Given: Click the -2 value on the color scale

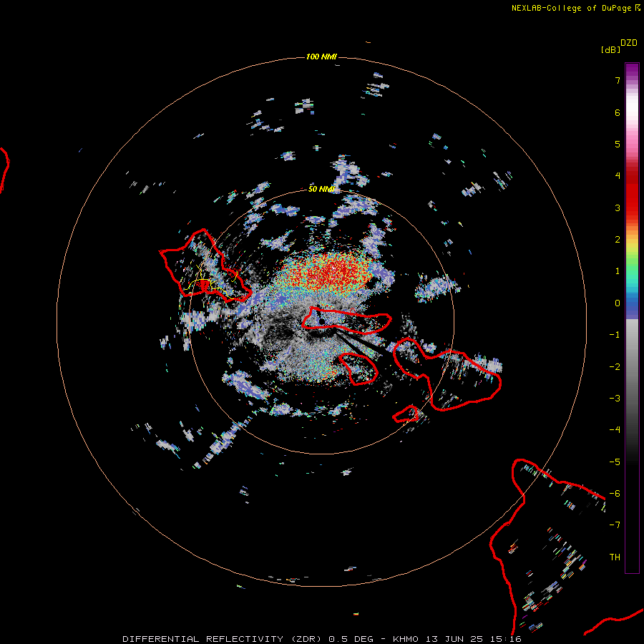Looking at the screenshot, I should (x=615, y=367).
